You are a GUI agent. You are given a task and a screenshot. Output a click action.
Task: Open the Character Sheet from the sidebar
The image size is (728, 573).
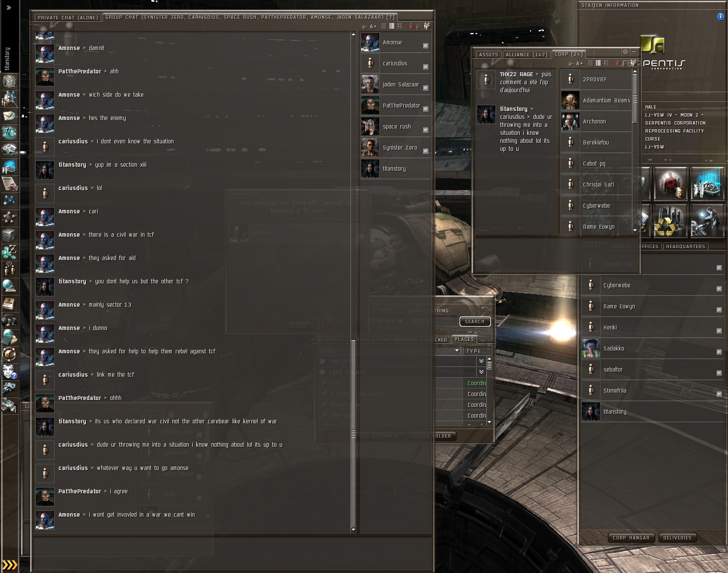pyautogui.click(x=9, y=81)
